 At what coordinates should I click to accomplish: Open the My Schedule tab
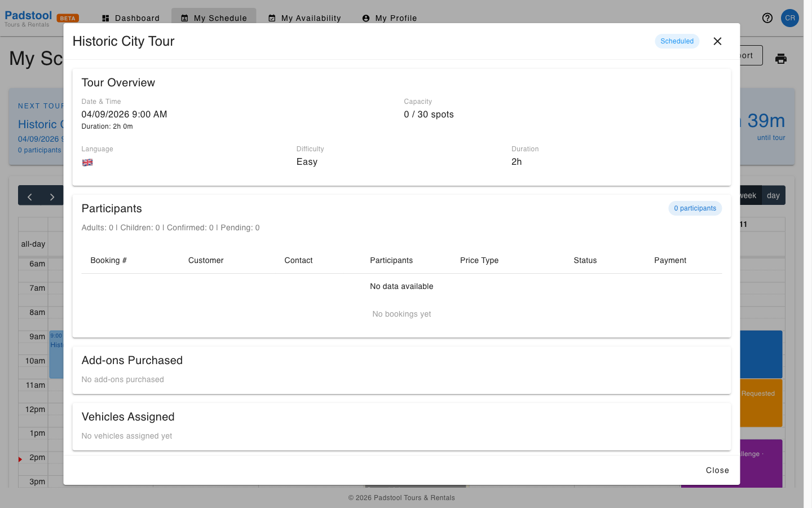point(214,18)
